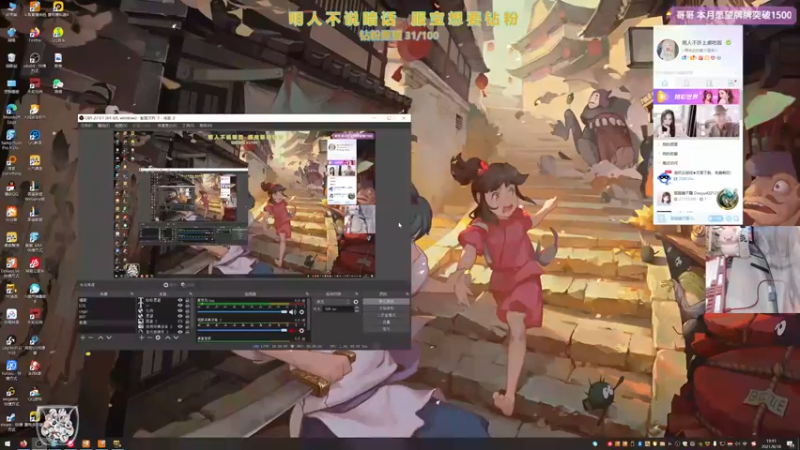Toggle lock icon of the third source

coord(187,311)
